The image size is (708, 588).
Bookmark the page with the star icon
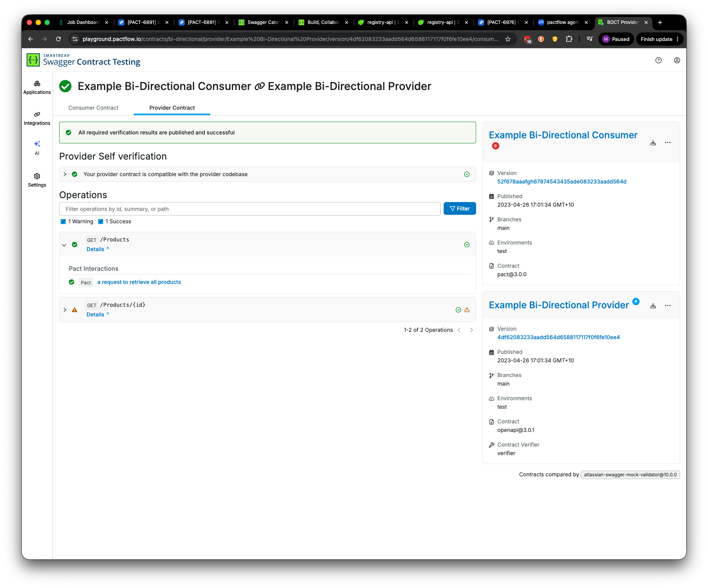click(x=508, y=39)
